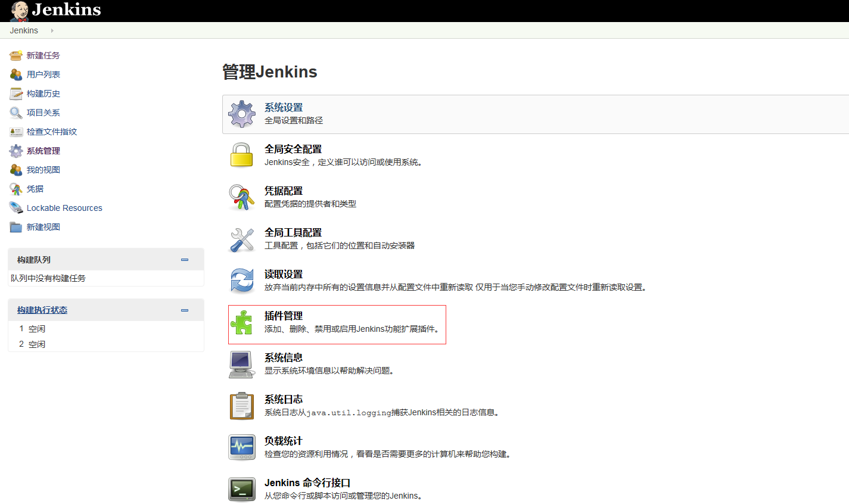Open the 系统日志 title link
The height and width of the screenshot is (504, 849).
284,399
